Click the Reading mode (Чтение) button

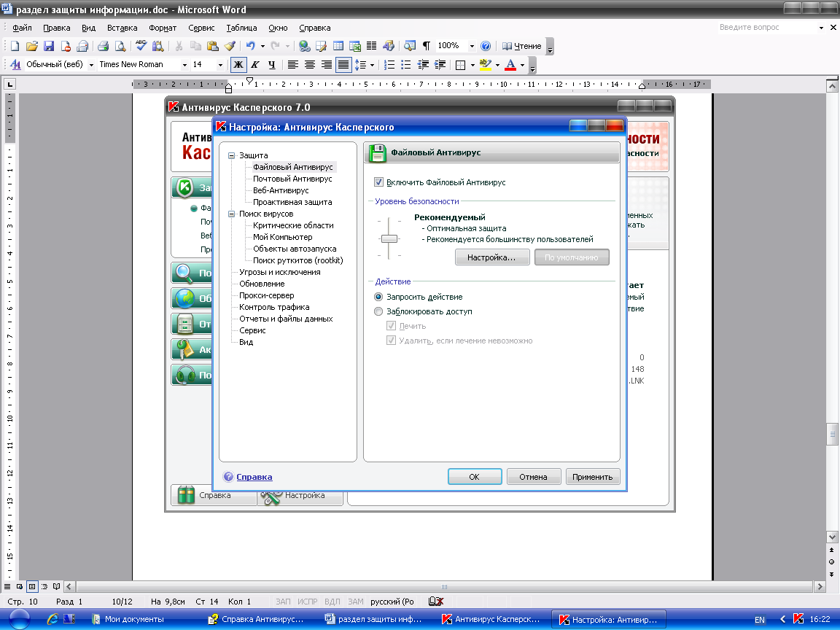pos(522,46)
